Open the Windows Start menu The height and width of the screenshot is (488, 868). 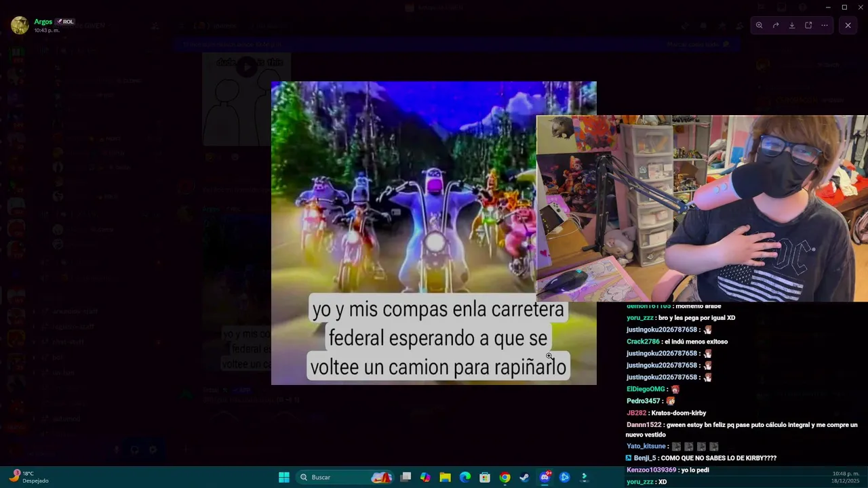click(284, 477)
